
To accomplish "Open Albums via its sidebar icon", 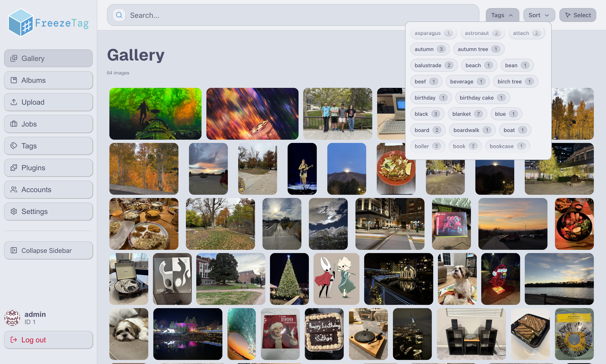I will [x=14, y=80].
